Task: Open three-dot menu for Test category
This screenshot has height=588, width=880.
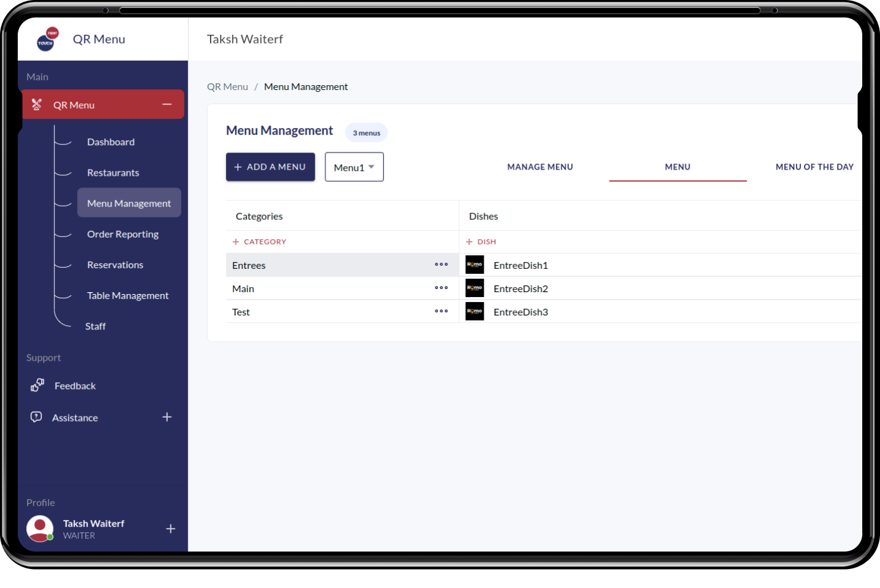Action: (441, 311)
